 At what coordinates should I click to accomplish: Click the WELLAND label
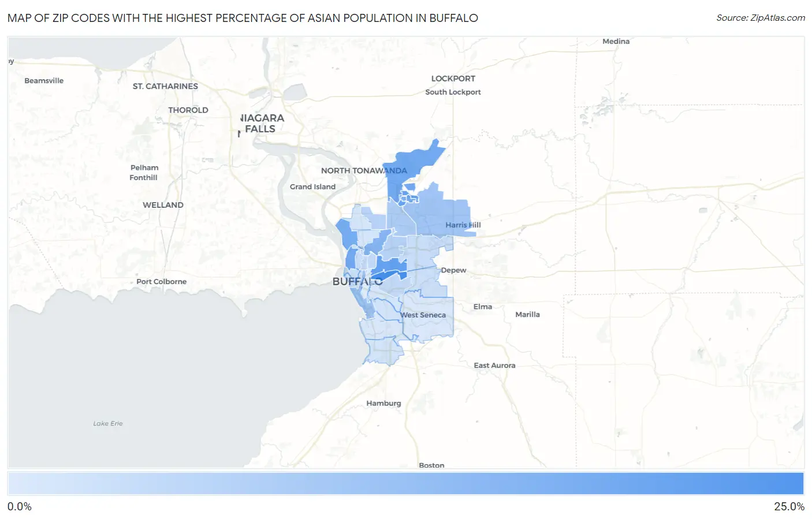click(163, 205)
